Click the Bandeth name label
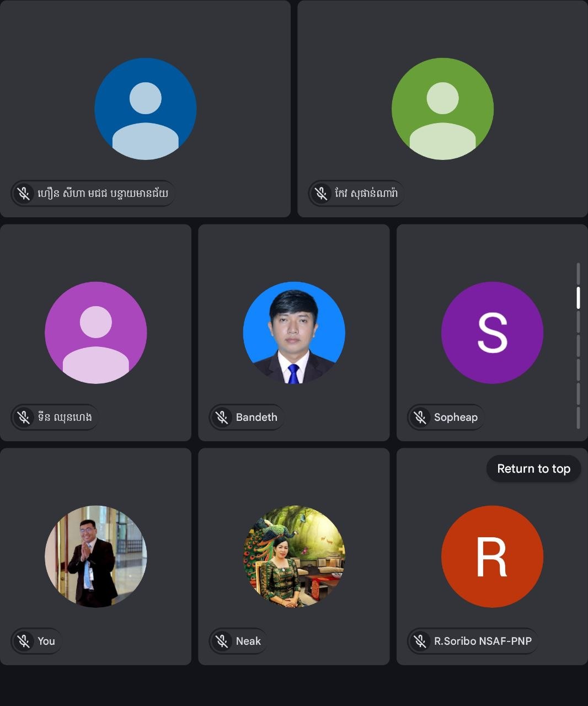The width and height of the screenshot is (588, 706). point(256,417)
